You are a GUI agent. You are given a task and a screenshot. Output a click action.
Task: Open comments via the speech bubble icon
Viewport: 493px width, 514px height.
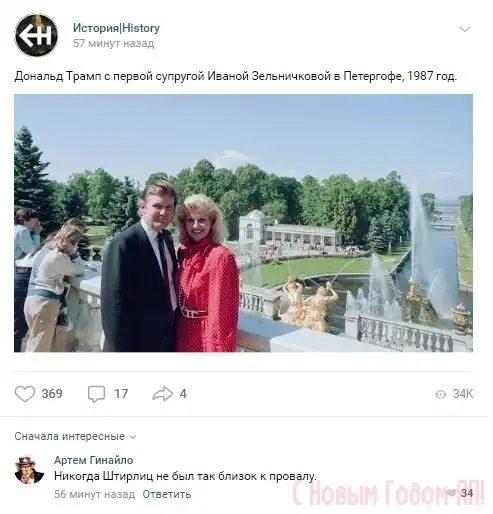(96, 394)
